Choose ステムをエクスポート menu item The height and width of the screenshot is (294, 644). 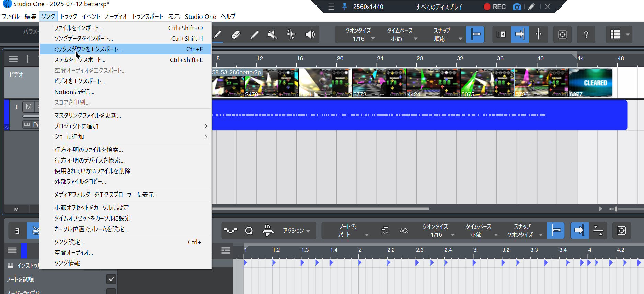(125, 60)
